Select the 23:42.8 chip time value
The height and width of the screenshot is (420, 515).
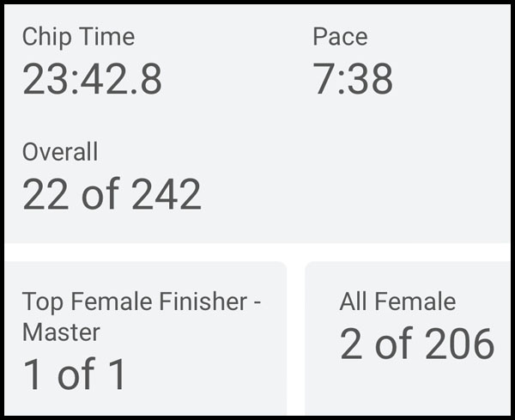92,80
